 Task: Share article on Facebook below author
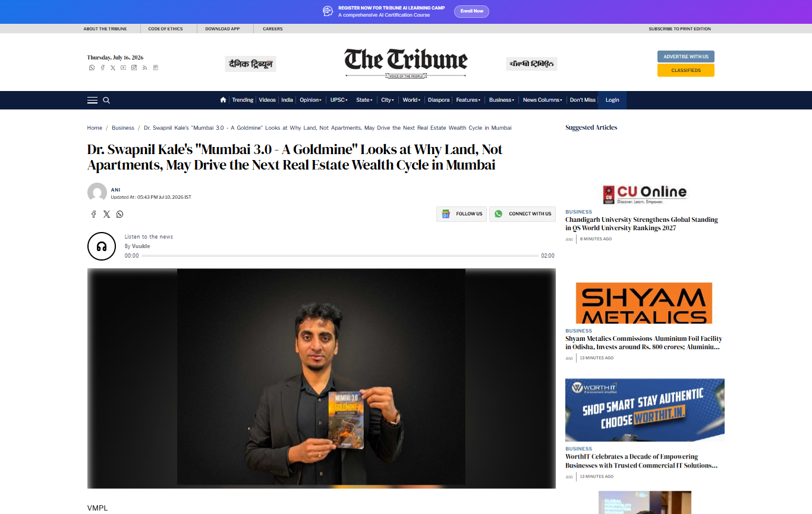click(x=93, y=214)
